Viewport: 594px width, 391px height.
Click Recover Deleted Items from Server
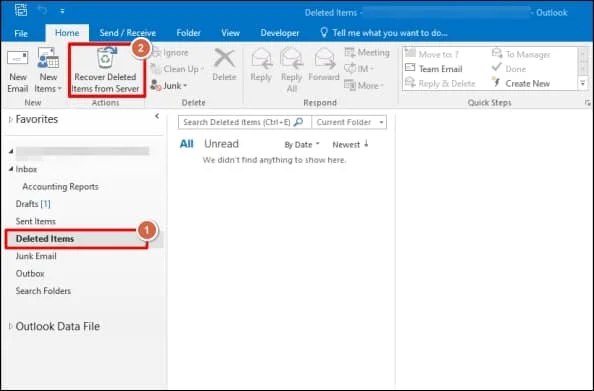[106, 70]
